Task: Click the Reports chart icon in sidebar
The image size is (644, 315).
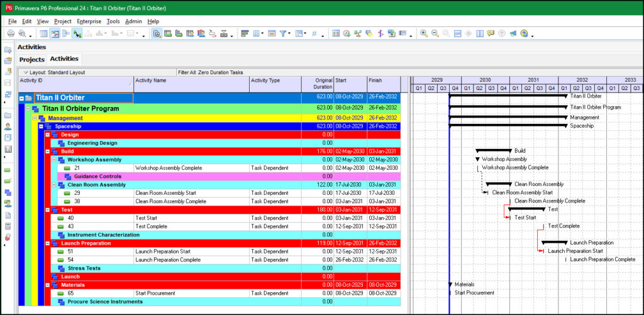Action: (8, 149)
